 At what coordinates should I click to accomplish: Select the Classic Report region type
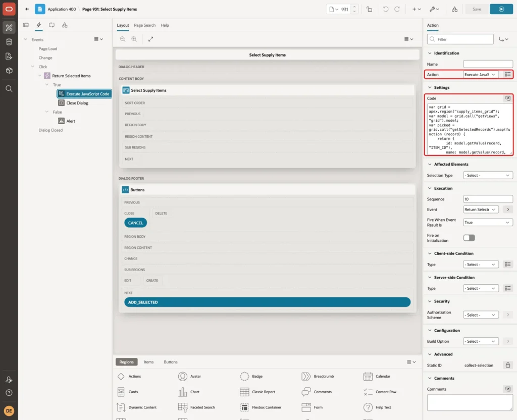click(257, 392)
